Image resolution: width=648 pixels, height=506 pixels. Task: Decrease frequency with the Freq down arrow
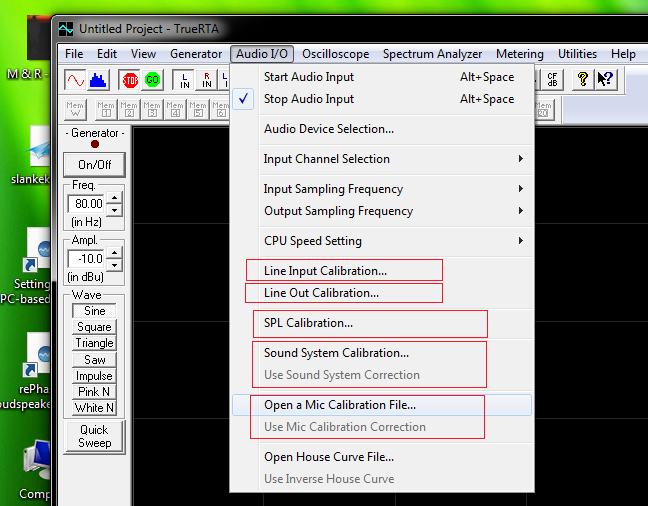pos(114,210)
